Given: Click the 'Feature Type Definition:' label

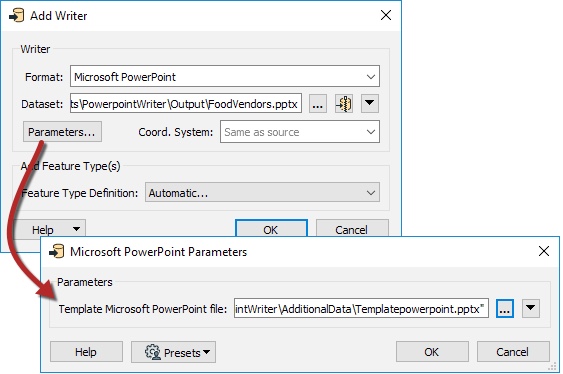Looking at the screenshot, I should (79, 193).
